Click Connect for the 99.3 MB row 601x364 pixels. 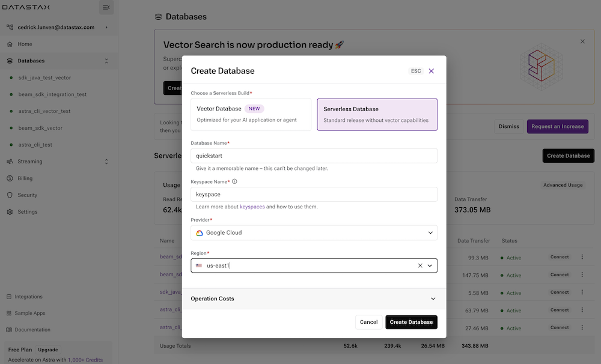[560, 257]
